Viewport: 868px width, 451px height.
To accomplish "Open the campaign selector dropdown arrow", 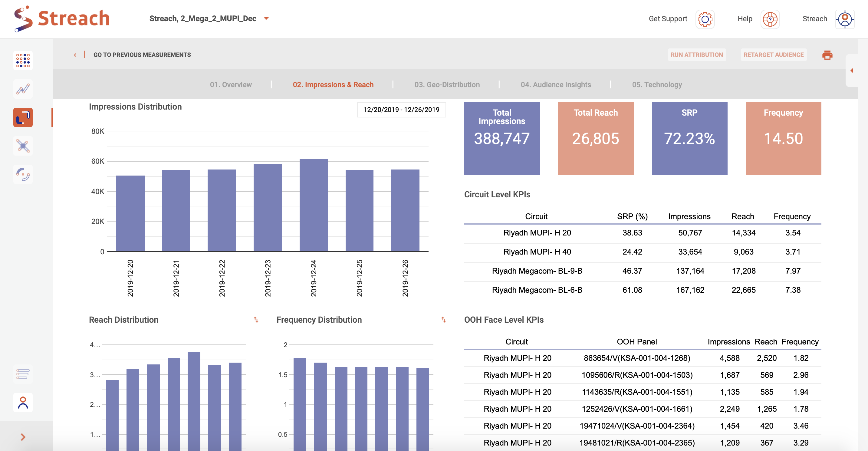I will coord(266,18).
